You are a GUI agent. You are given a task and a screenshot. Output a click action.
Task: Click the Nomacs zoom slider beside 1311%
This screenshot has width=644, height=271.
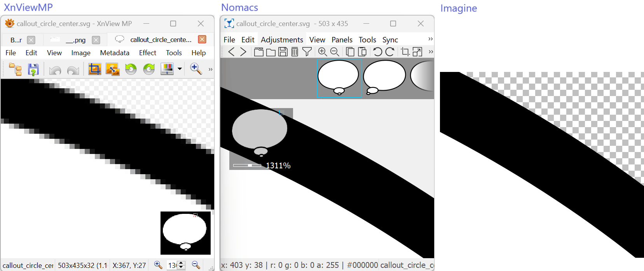(x=247, y=166)
